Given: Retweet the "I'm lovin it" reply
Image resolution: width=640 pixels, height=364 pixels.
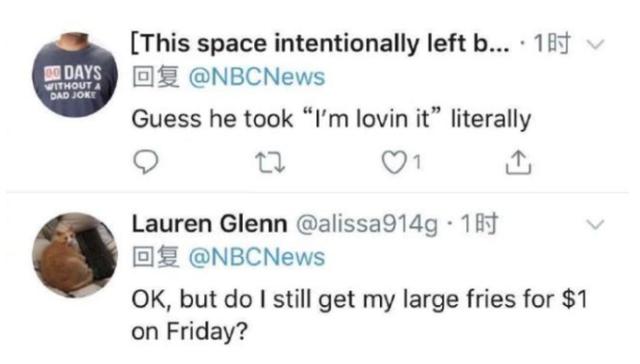Looking at the screenshot, I should click(270, 162).
